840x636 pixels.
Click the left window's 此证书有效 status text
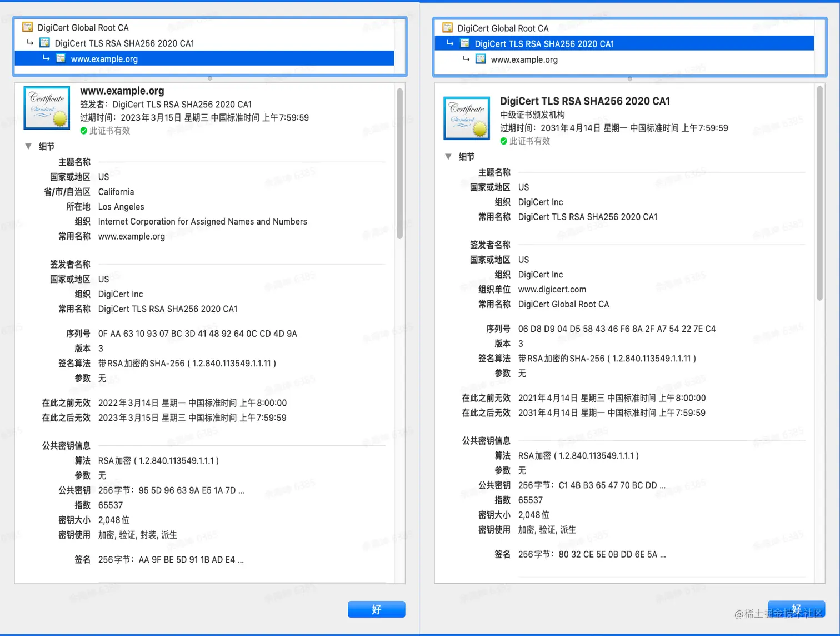(110, 131)
